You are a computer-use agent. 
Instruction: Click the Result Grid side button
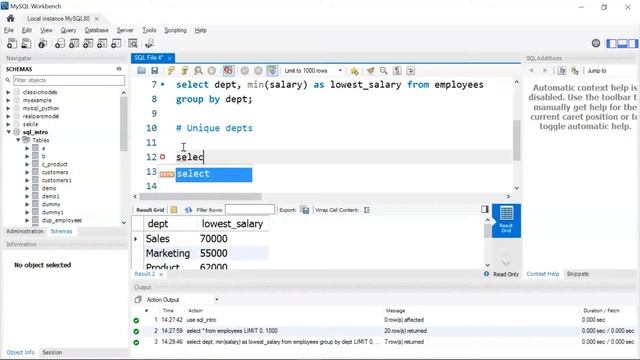[x=506, y=220]
